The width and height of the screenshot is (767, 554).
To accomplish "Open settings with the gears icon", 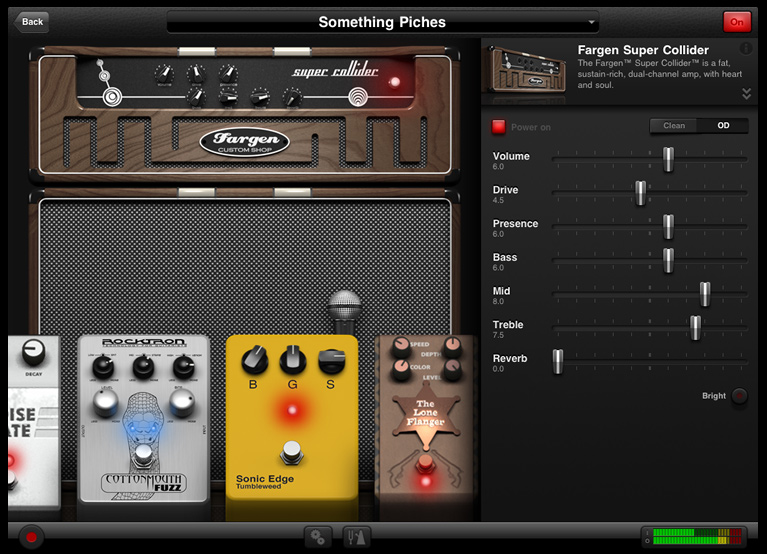I will pyautogui.click(x=318, y=537).
